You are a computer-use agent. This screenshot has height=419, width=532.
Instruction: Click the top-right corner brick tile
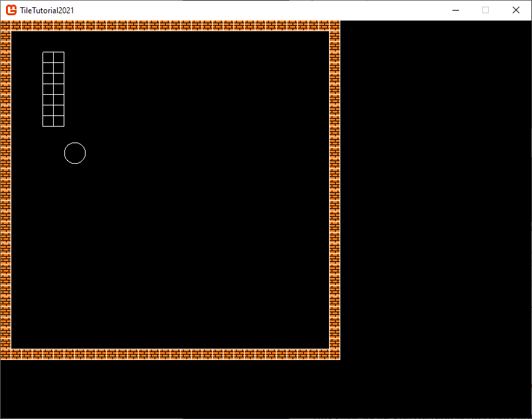(x=334, y=26)
